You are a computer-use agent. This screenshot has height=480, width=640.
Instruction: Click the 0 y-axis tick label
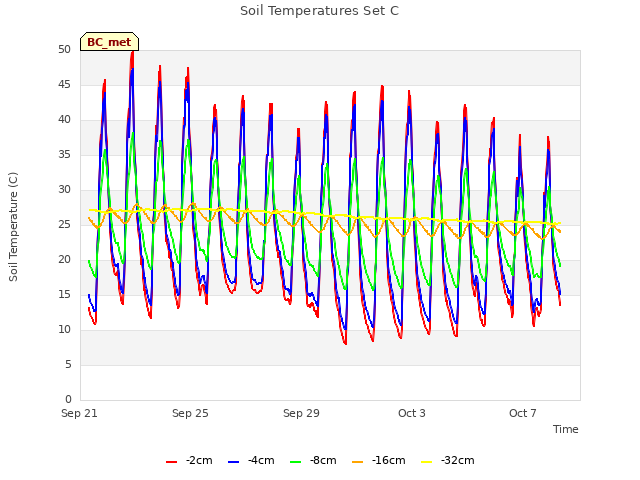tap(68, 399)
